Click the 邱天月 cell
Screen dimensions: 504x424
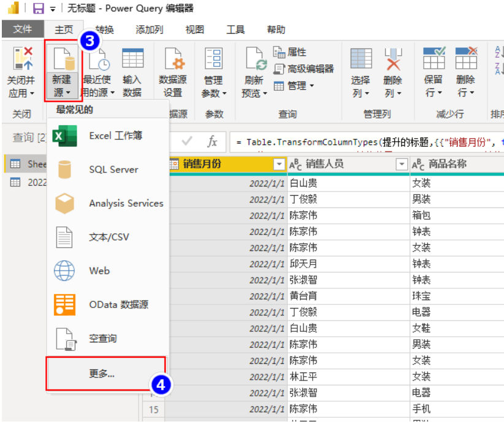coord(348,264)
